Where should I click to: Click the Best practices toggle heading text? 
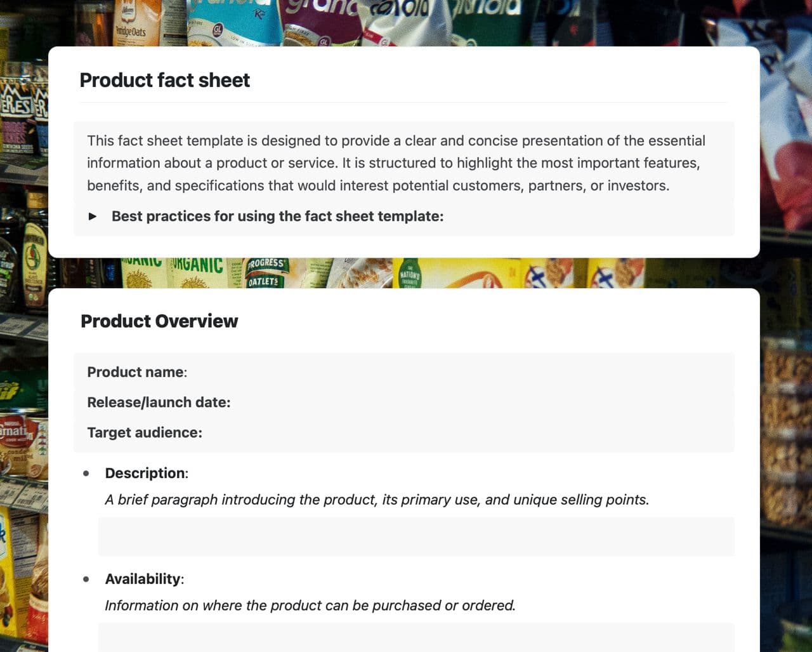(277, 216)
